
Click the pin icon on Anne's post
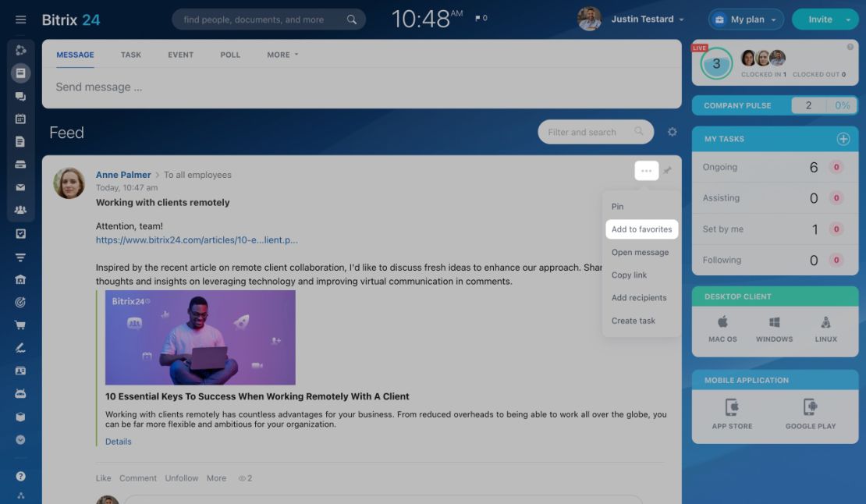[x=667, y=171]
